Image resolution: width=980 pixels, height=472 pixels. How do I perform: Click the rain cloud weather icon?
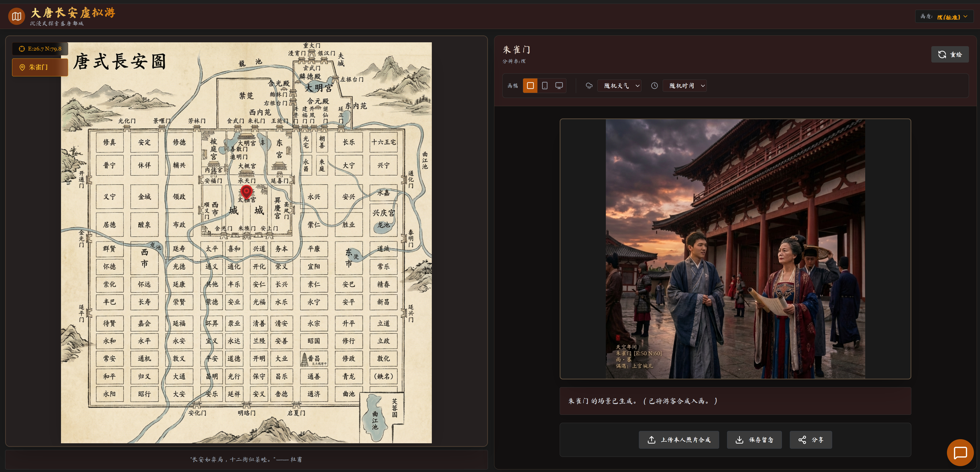click(589, 86)
